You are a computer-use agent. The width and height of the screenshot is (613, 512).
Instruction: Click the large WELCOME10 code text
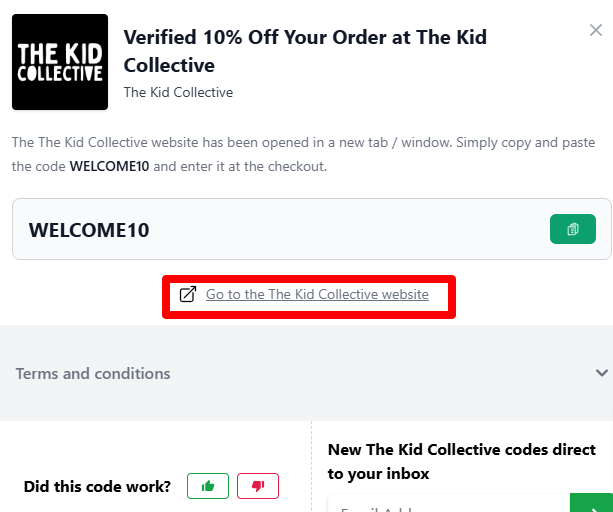pos(89,230)
